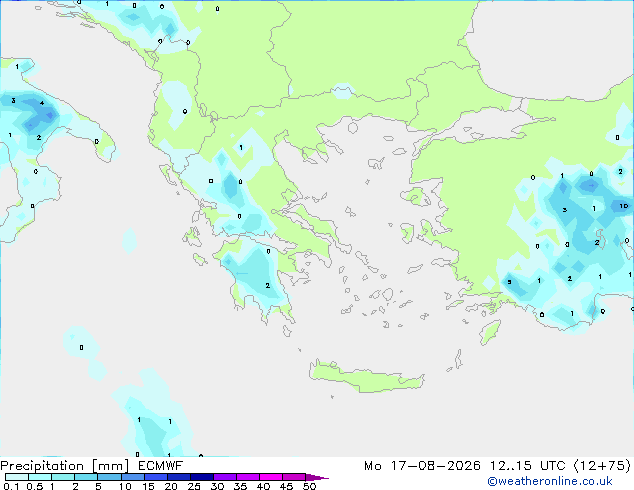Click the '50' legend scale label
634x490 pixels.
pos(309,486)
